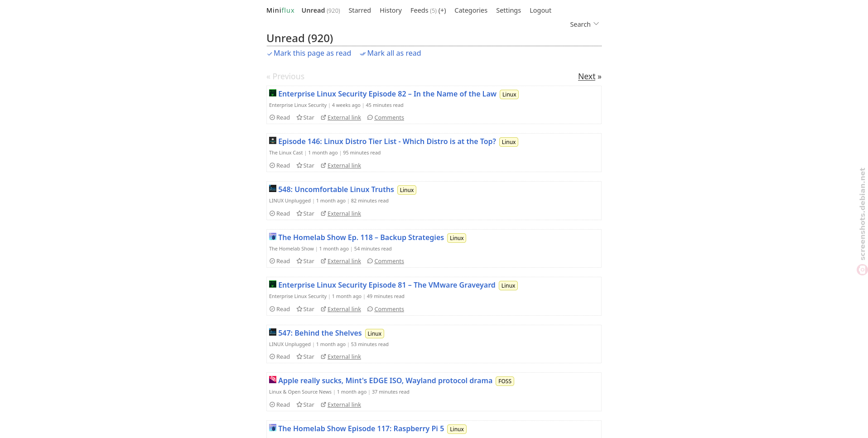Toggle Read on 547: Behind the Shelves

click(280, 357)
